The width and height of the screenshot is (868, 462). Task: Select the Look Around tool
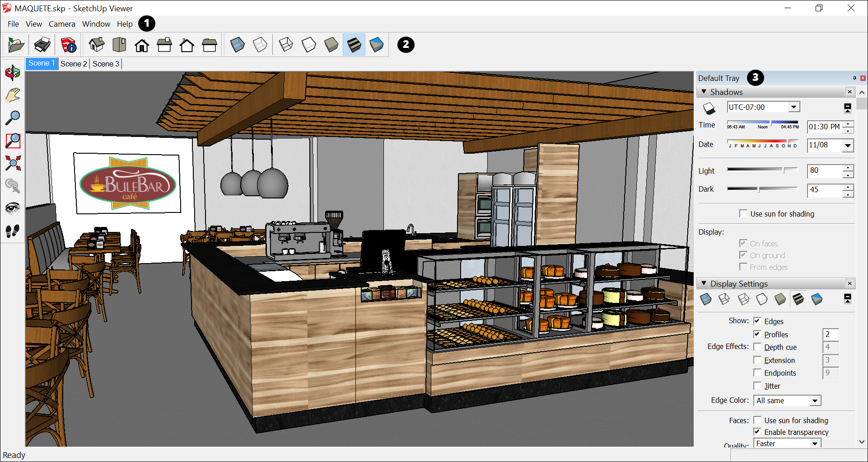[x=13, y=208]
